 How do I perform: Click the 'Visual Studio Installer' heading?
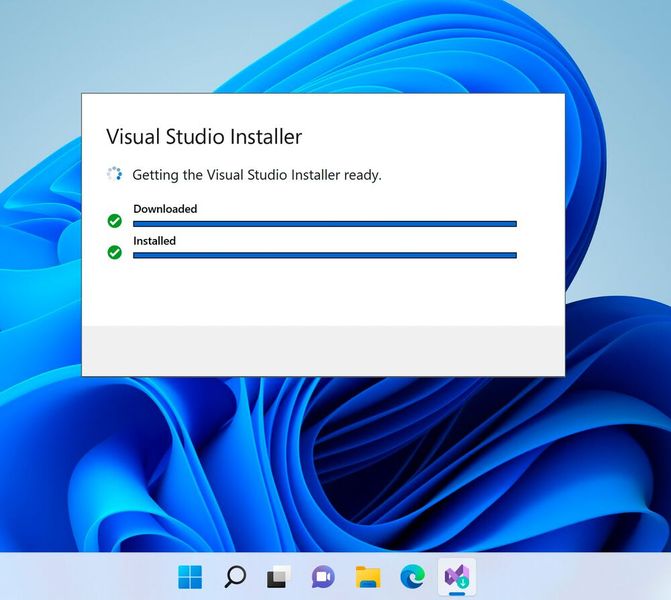point(204,137)
